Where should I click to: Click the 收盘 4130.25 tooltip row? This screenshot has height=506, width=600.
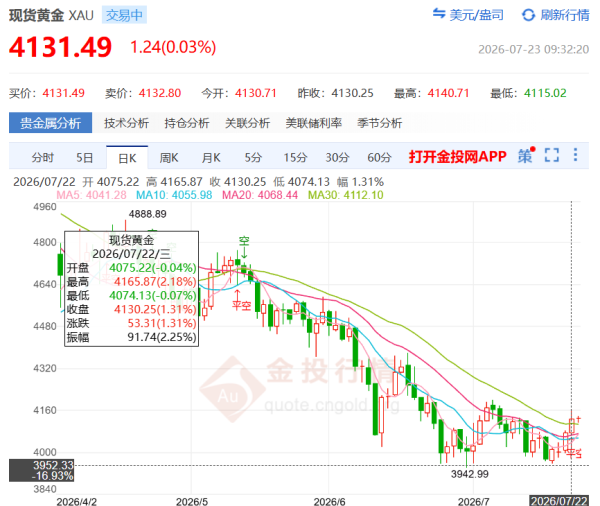[131, 309]
